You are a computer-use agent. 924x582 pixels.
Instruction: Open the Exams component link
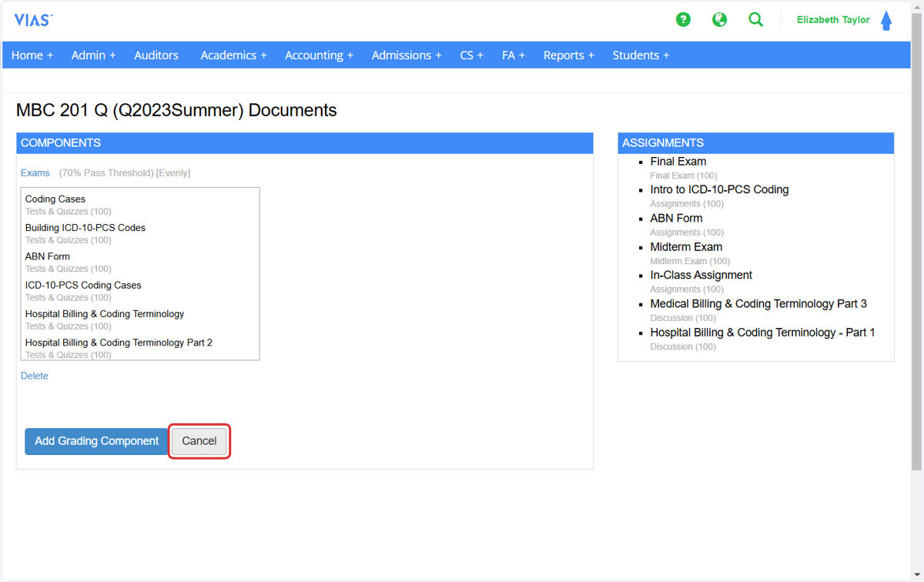35,173
